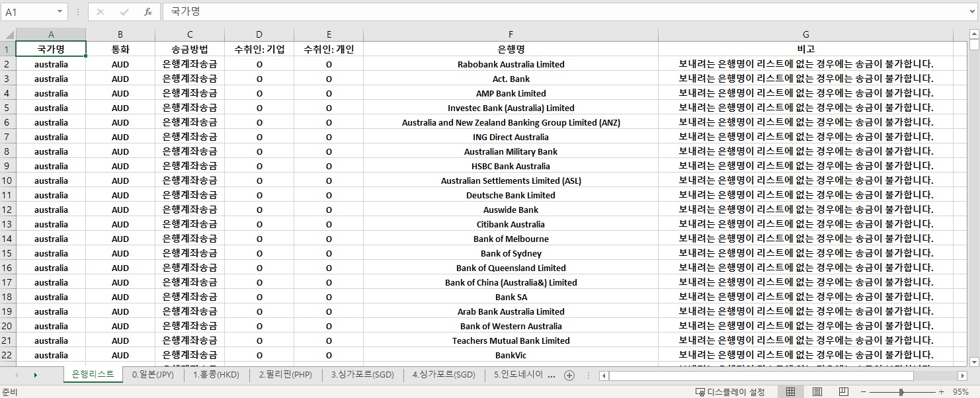980x398 pixels.
Task: Click the Enter checkmark formula bar icon
Action: (x=124, y=12)
